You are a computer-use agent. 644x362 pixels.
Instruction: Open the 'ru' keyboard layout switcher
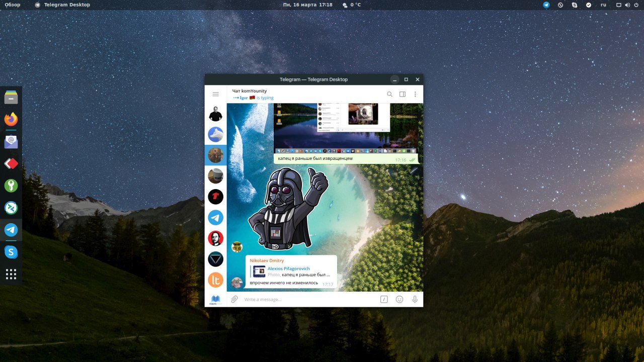pos(603,5)
